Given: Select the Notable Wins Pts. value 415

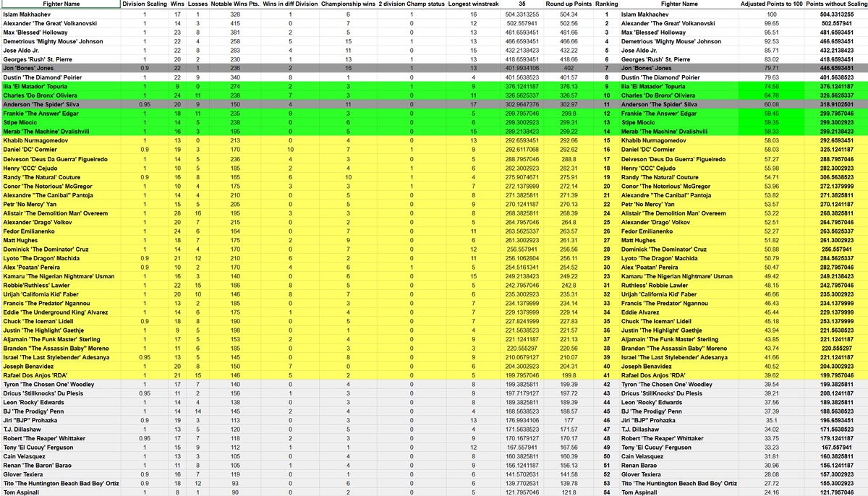Looking at the screenshot, I should pyautogui.click(x=234, y=23).
